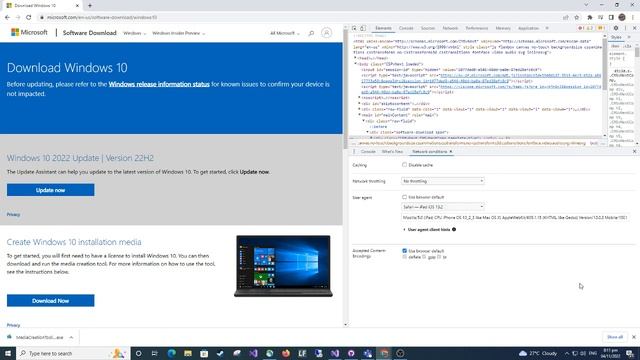Open the Chrome extensions puzzle icon

589,18
